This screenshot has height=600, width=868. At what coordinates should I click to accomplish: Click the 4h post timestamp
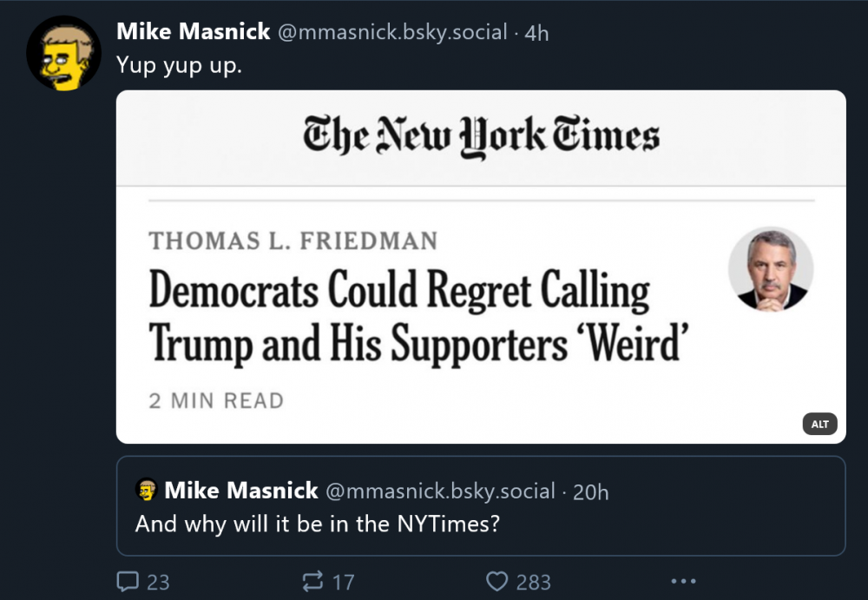537,33
